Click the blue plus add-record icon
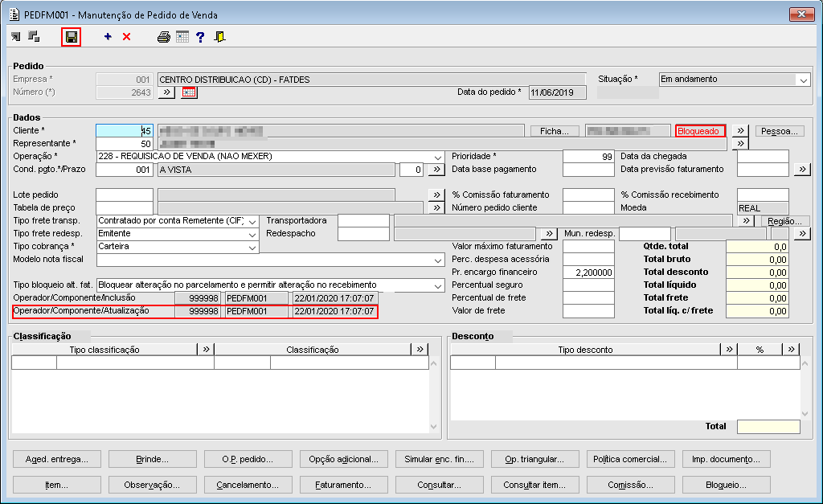 tap(108, 37)
